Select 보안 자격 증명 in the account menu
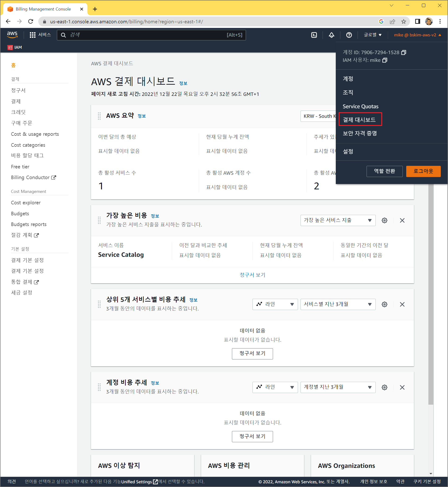 click(360, 133)
